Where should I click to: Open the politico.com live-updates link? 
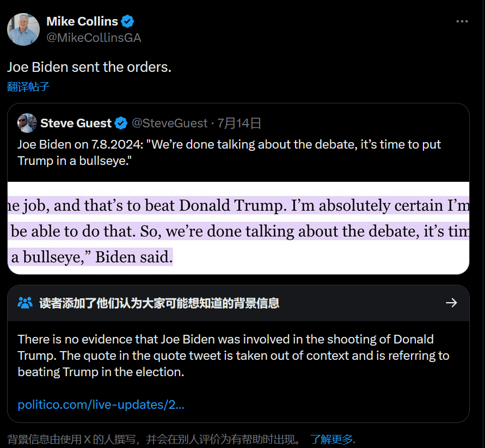[x=101, y=405]
